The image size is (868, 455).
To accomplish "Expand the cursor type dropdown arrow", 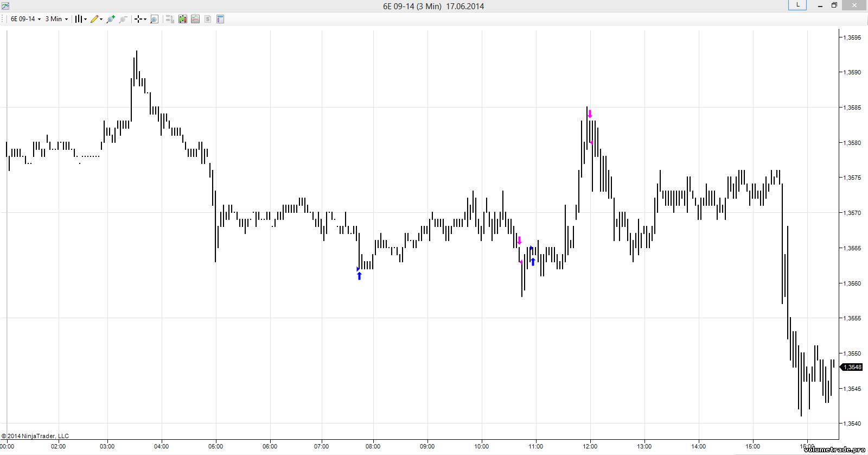I will (x=145, y=19).
